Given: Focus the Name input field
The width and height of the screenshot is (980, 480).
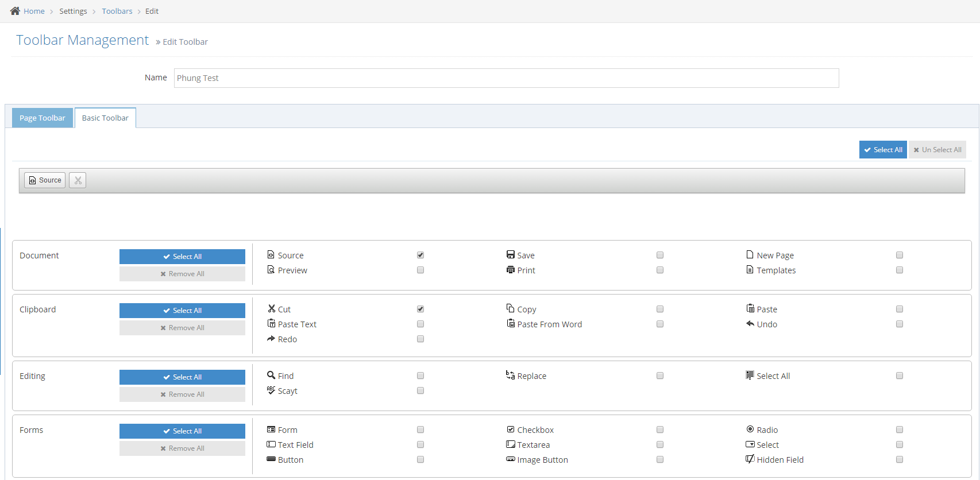Looking at the screenshot, I should [506, 78].
